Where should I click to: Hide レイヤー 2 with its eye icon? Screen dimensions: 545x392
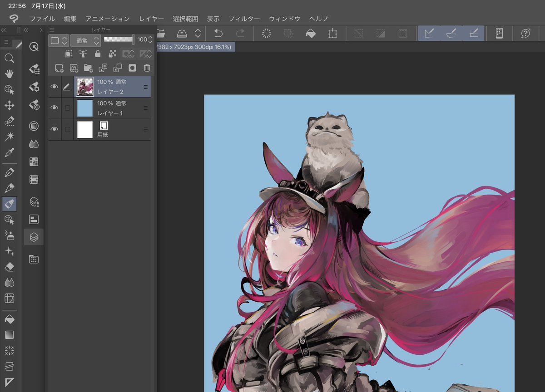click(54, 87)
